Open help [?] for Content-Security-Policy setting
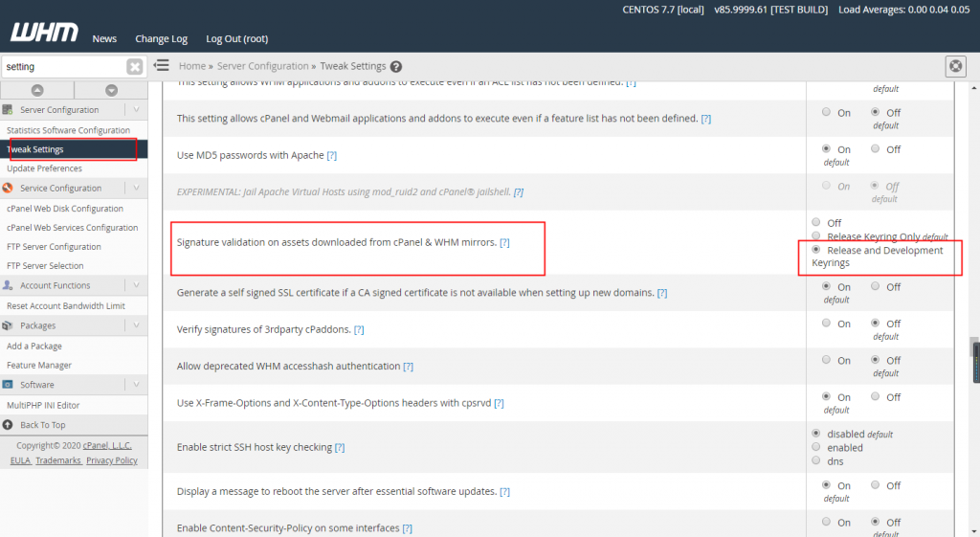 (x=408, y=529)
